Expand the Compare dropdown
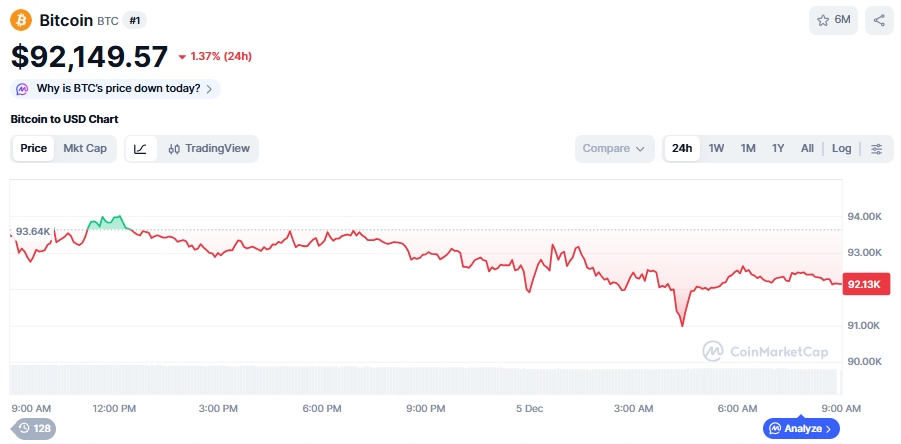Screen dimensions: 901x444 click(613, 149)
